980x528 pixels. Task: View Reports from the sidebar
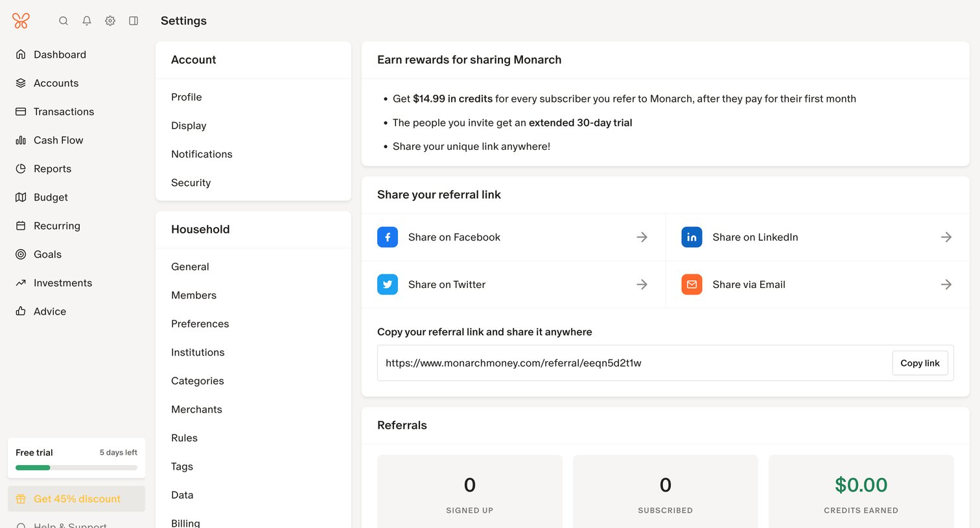tap(76, 169)
